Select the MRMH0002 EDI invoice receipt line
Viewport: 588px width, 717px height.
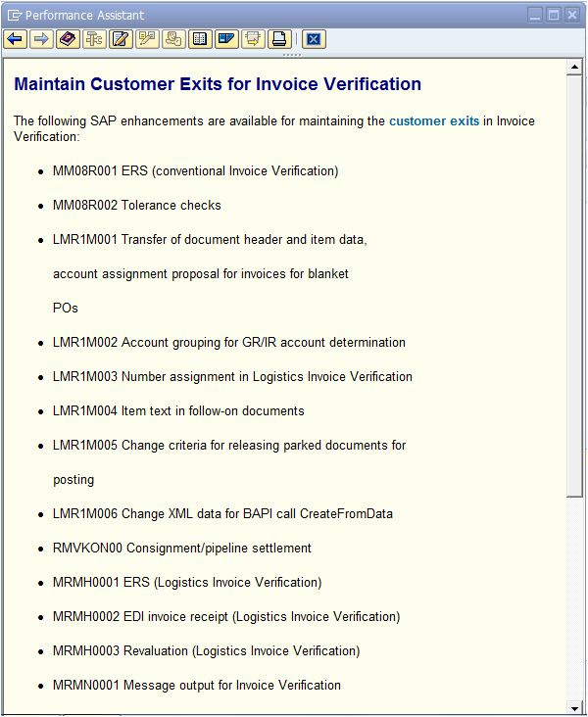click(226, 617)
